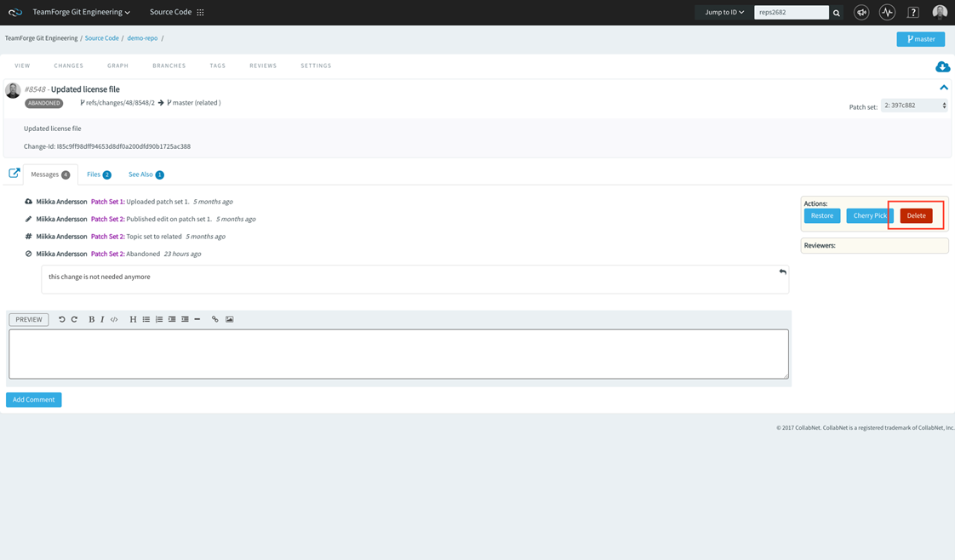This screenshot has height=560, width=955.
Task: Select the Files tab
Action: pyautogui.click(x=99, y=174)
